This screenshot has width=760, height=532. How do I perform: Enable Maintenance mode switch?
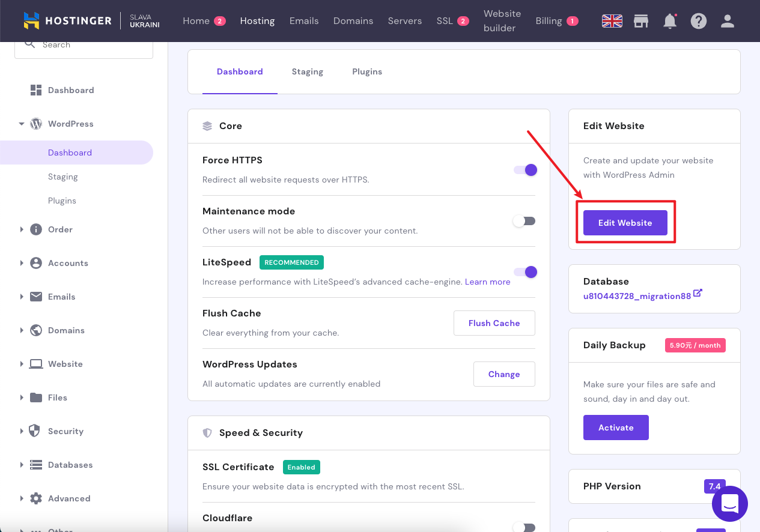coord(524,221)
